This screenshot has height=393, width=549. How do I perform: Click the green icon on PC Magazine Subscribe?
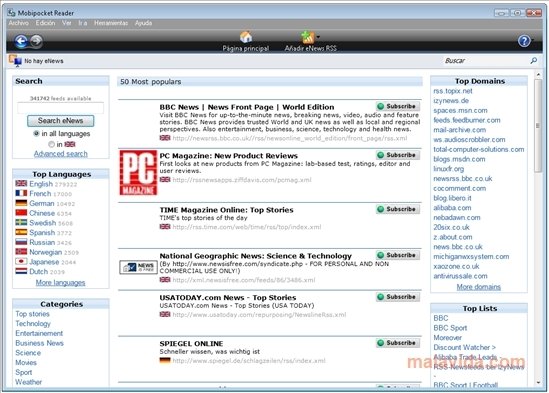point(381,155)
